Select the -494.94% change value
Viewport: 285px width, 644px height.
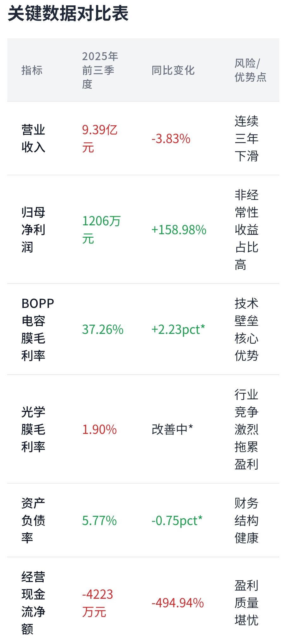178,603
